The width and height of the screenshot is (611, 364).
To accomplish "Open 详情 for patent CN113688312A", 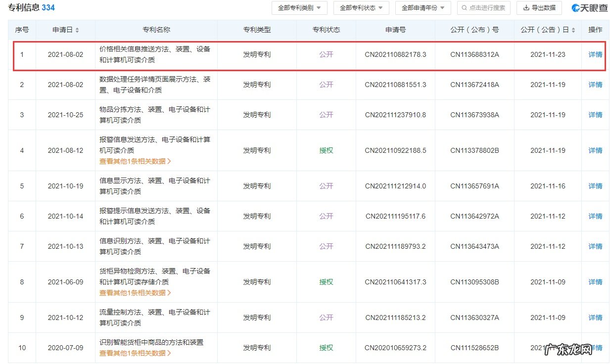I will (x=595, y=54).
